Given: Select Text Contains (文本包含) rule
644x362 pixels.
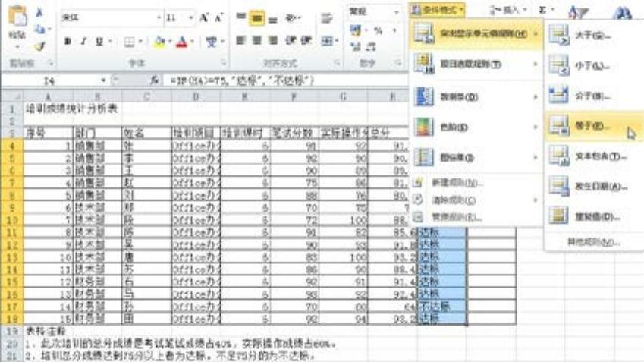Looking at the screenshot, I should tap(593, 156).
